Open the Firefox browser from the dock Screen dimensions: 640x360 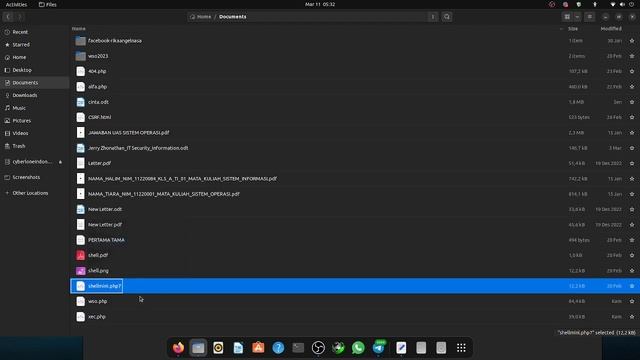pos(178,348)
